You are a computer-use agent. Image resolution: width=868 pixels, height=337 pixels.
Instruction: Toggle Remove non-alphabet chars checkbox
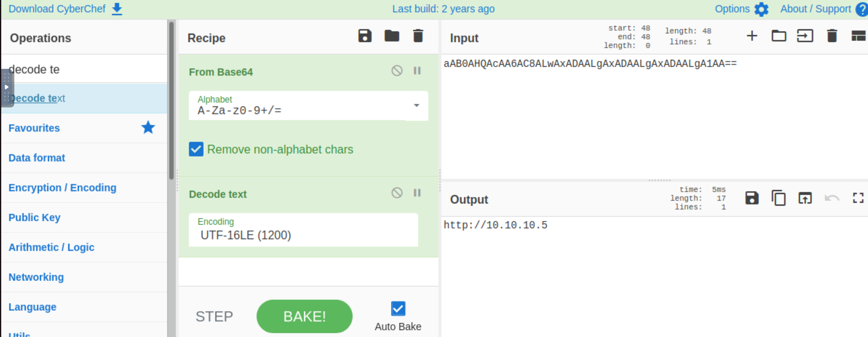tap(196, 149)
